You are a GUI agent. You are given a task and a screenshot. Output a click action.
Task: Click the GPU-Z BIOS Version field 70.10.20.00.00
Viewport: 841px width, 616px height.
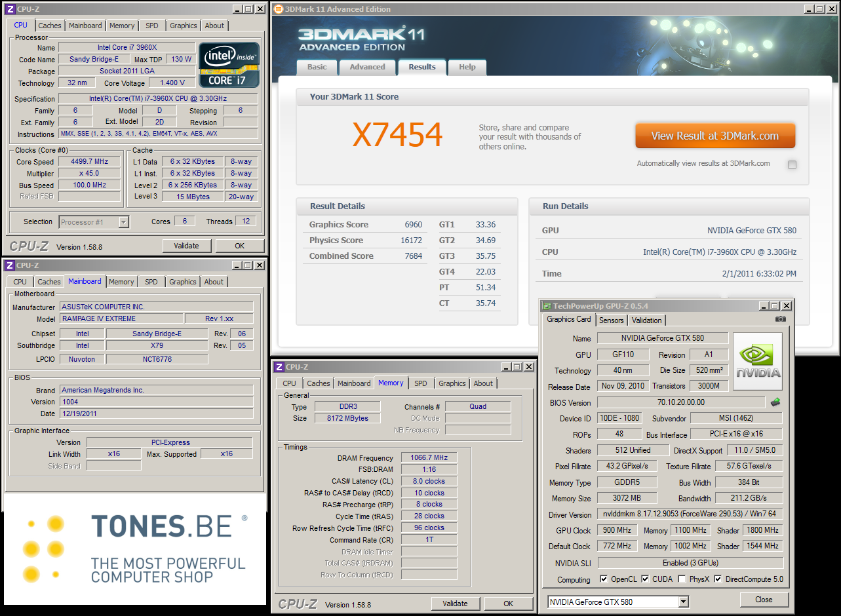[x=681, y=403]
